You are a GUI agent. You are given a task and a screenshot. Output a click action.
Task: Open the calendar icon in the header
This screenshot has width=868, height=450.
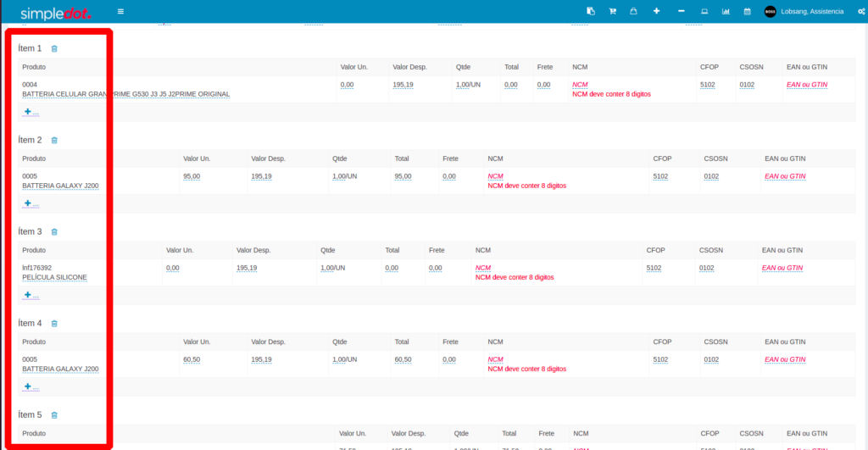pos(747,11)
